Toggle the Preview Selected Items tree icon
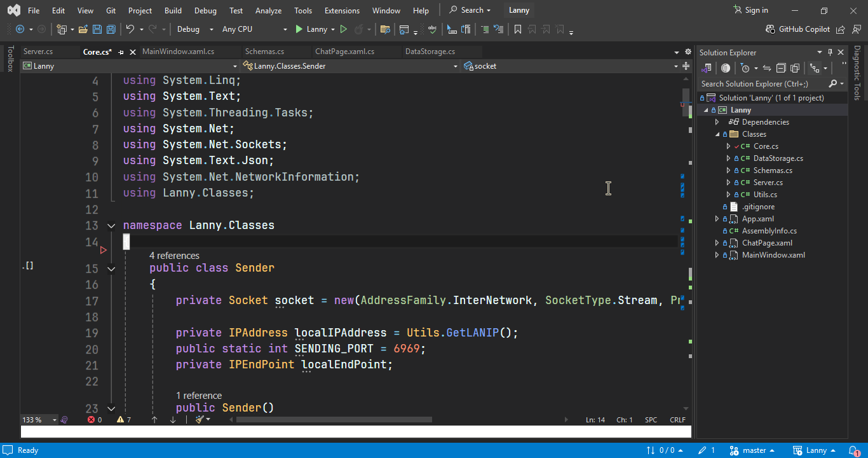Viewport: 868px width, 458px height. click(814, 68)
